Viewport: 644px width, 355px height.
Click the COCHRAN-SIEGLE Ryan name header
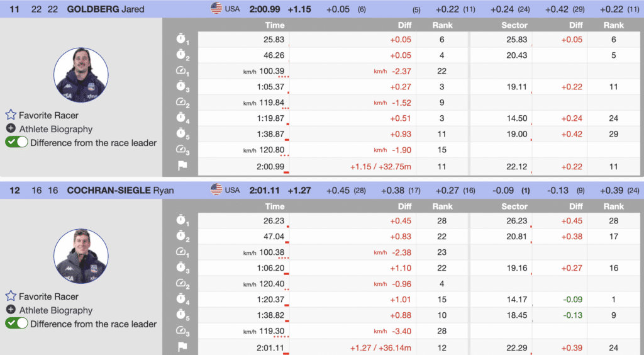pos(121,190)
